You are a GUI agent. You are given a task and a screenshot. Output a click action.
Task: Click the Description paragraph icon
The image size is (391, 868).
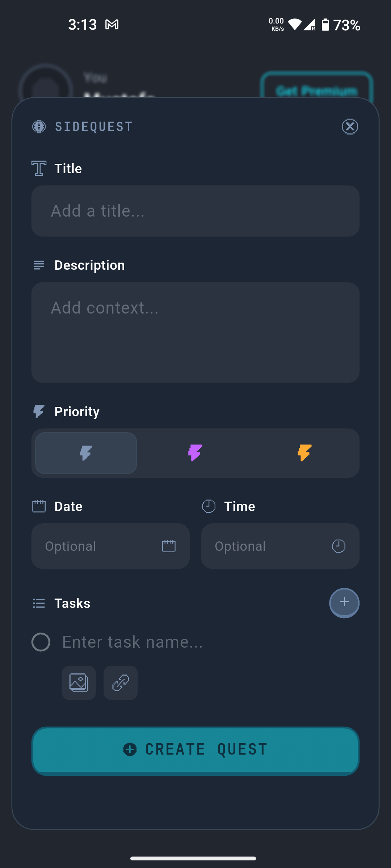(39, 265)
